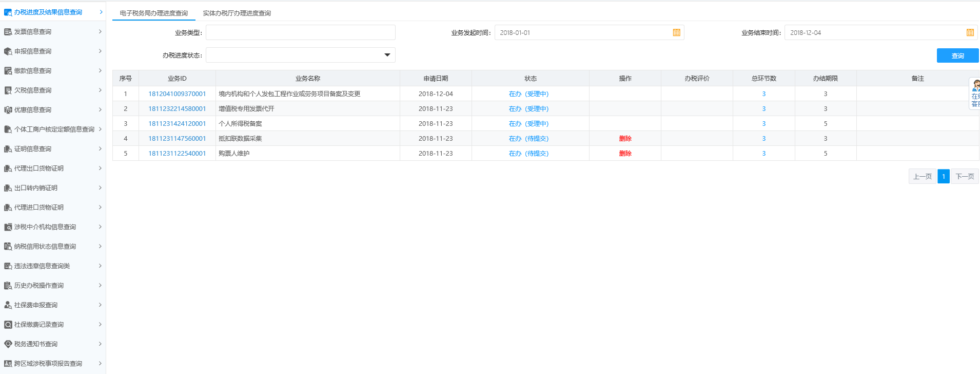Image resolution: width=980 pixels, height=374 pixels.
Task: Select the 境内机构和个人发包工程作业或劳务项目备案及变更 cell
Action: click(x=308, y=94)
